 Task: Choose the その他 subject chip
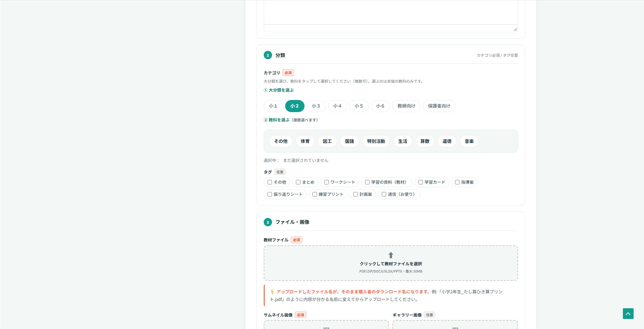[281, 141]
